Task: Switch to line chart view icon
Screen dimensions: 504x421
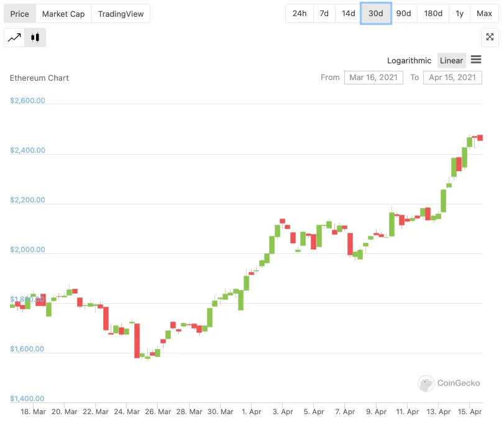Action: pos(14,38)
